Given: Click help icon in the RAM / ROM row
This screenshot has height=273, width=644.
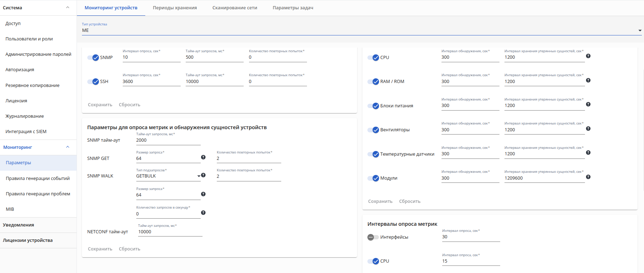Looking at the screenshot, I should [588, 80].
